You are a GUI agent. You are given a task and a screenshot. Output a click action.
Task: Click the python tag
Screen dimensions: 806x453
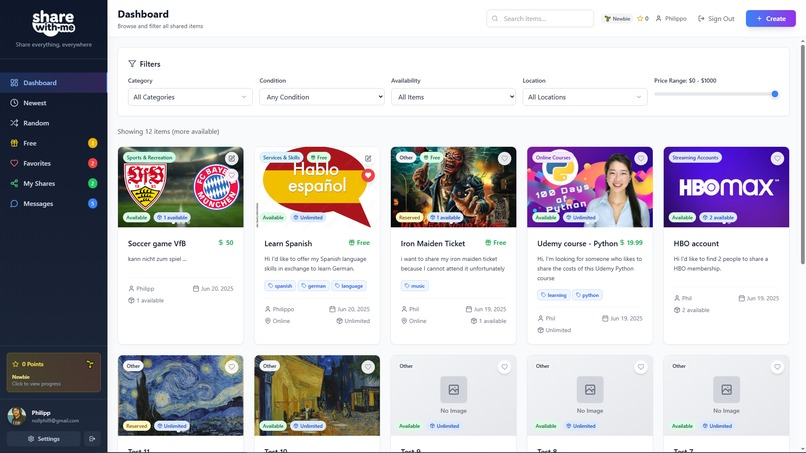(x=587, y=295)
